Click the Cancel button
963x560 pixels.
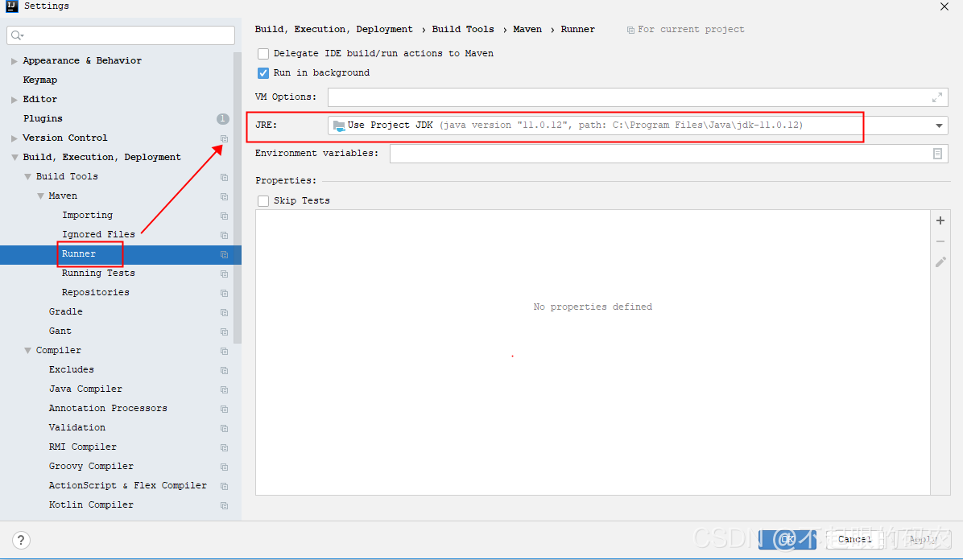pos(854,540)
